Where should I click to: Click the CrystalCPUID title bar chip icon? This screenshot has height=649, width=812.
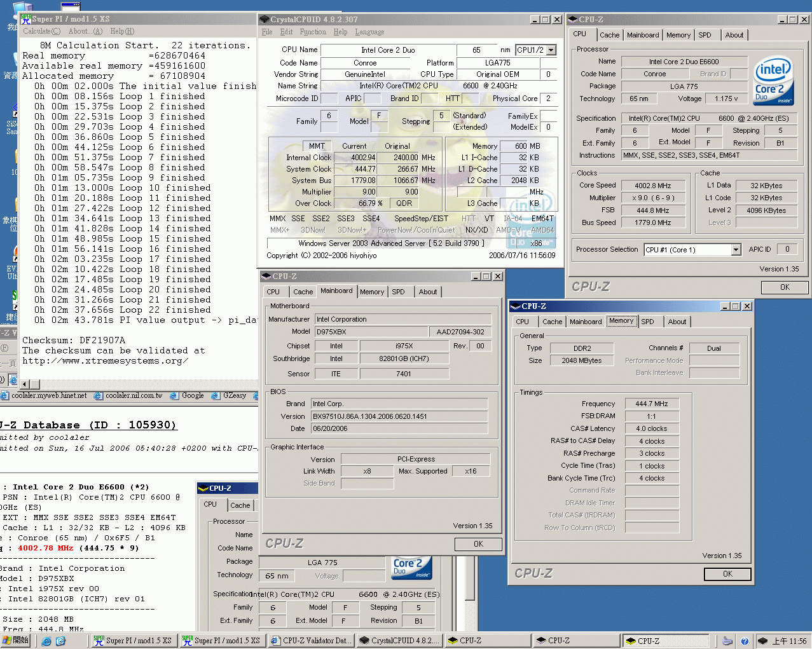[x=265, y=20]
